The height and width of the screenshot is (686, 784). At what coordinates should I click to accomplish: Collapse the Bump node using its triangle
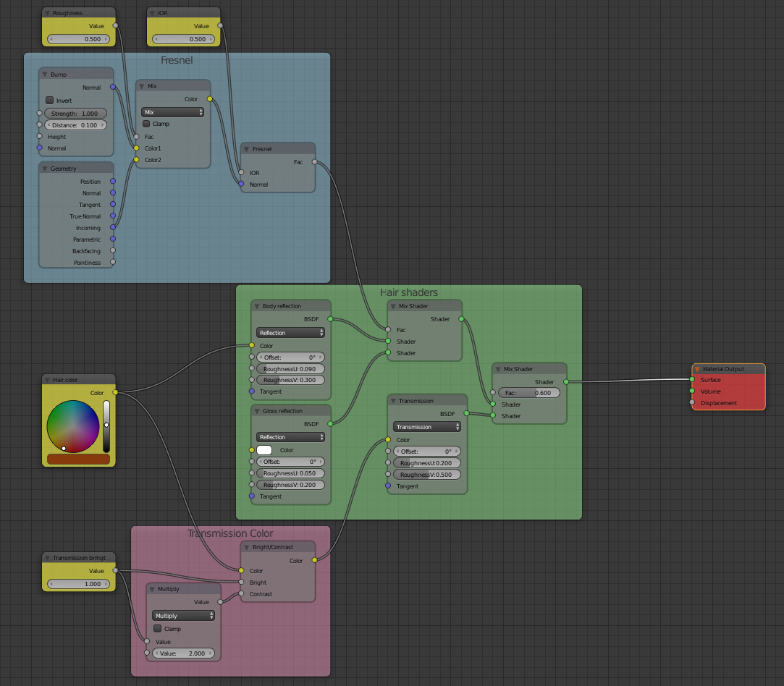tap(45, 75)
